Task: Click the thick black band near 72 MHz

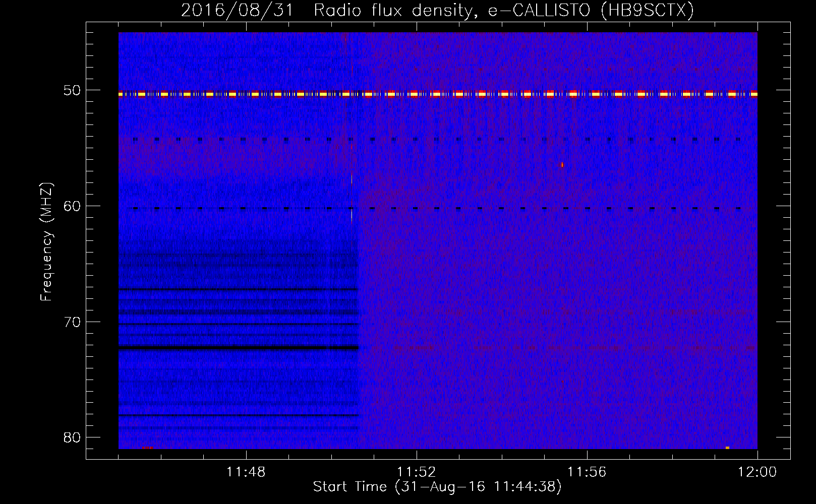Action: coord(238,348)
